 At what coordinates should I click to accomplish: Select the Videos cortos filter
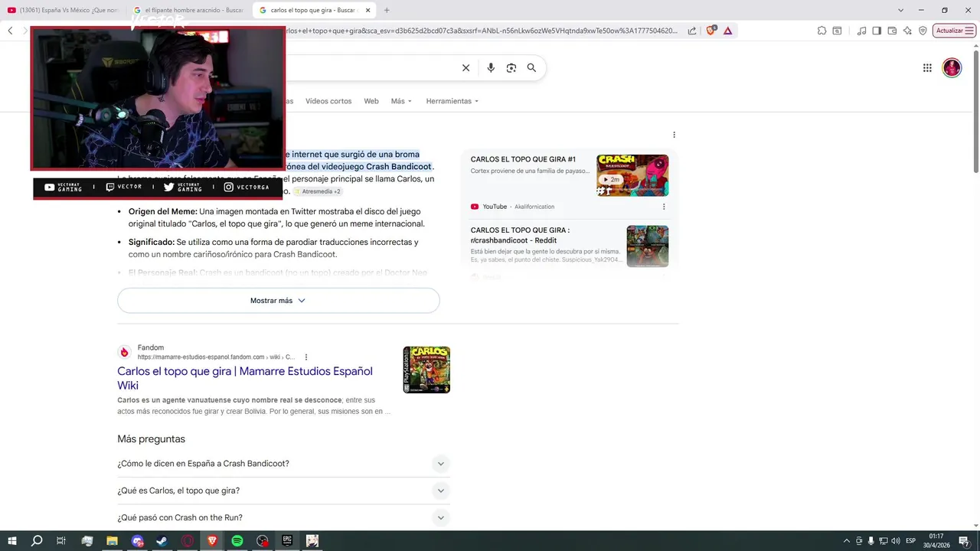[x=328, y=101]
